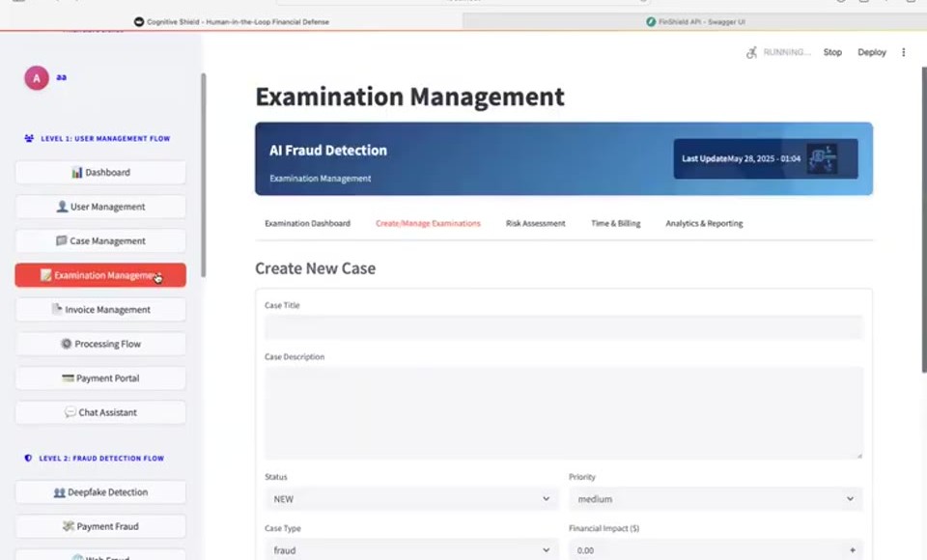Click the Stop button in the top bar
Viewport: 927px width, 560px height.
point(832,53)
